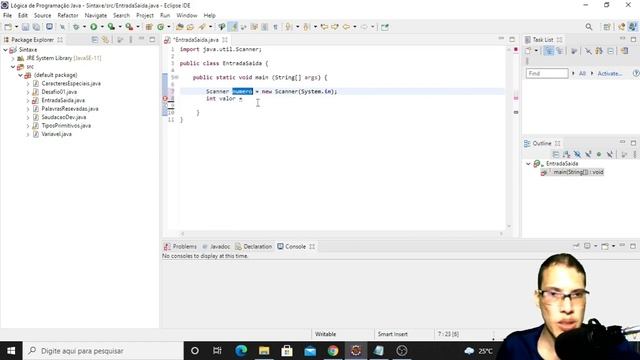Viewport: 640px width, 360px height.
Task: Click the All filter link in Task List
Action: click(582, 73)
